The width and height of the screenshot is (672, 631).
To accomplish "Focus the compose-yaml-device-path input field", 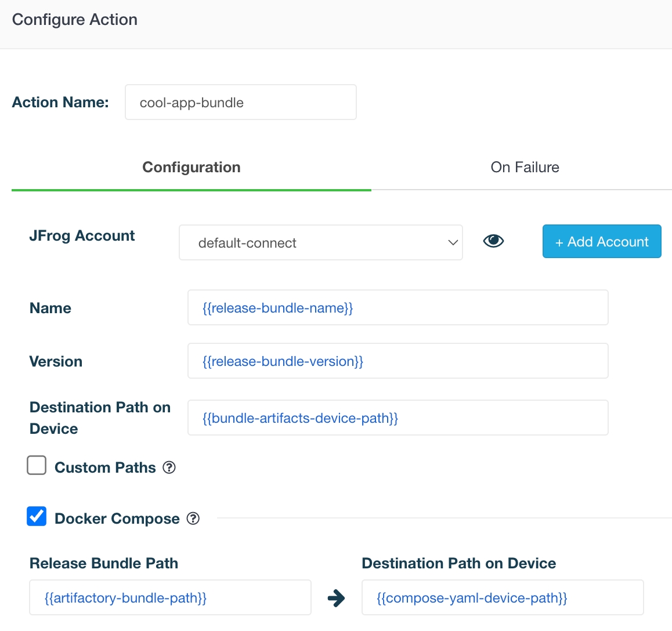I will (502, 598).
